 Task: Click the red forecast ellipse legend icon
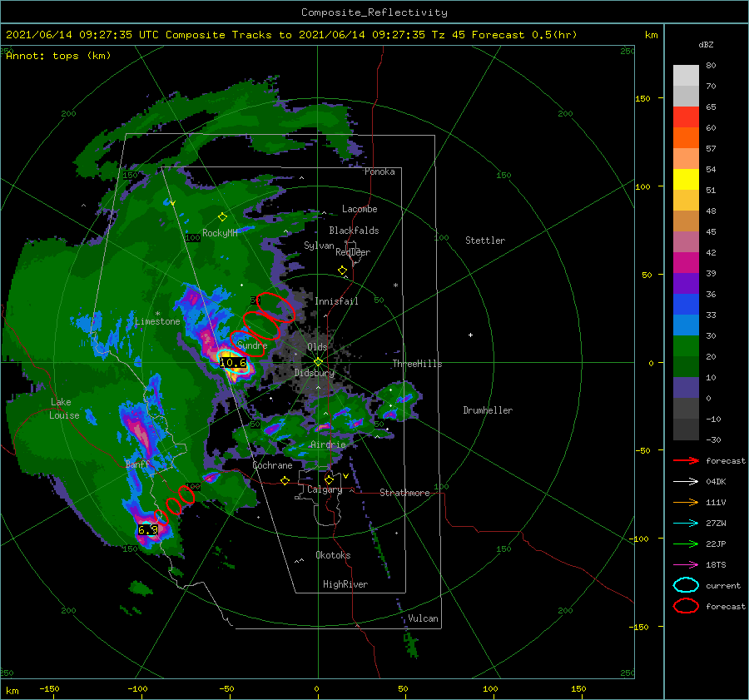686,606
